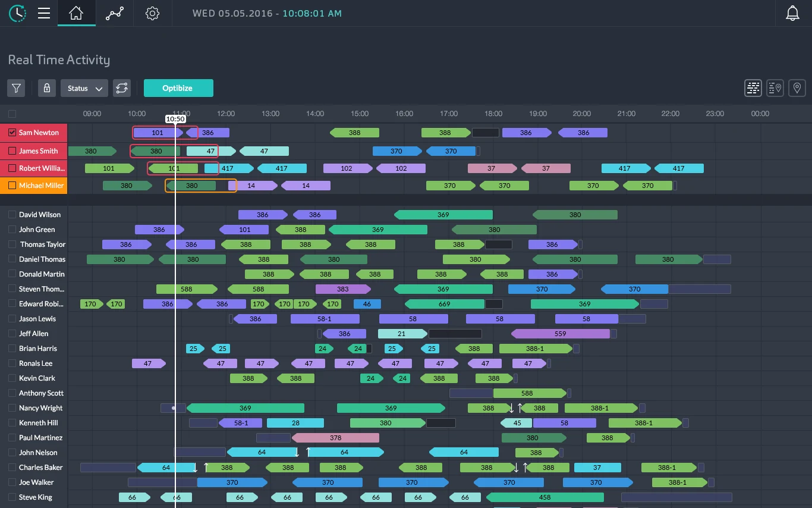Select Paul Martinez's pink task 378

coord(335,438)
